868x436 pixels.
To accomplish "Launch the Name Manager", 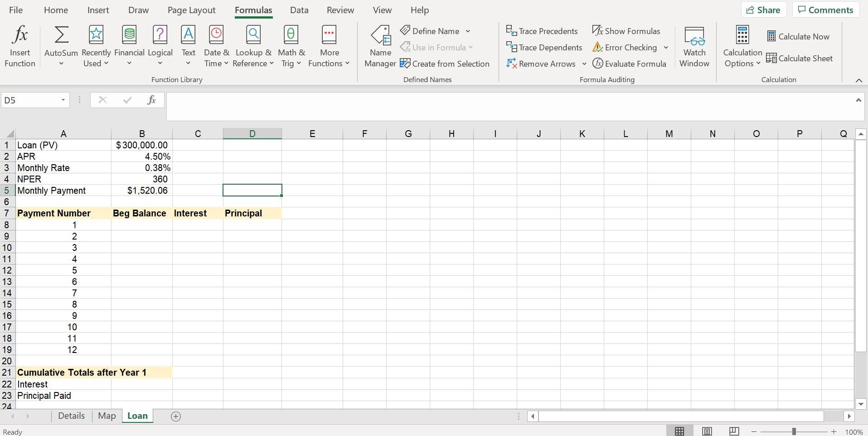I will [380, 46].
